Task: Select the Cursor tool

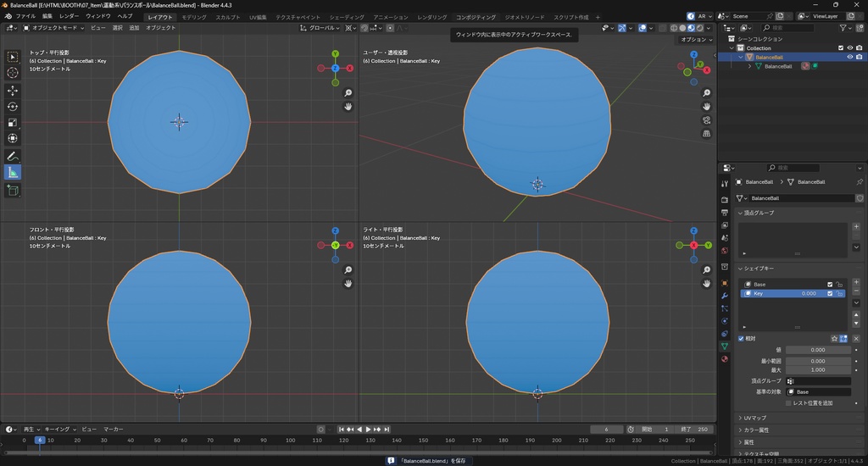Action: click(13, 73)
